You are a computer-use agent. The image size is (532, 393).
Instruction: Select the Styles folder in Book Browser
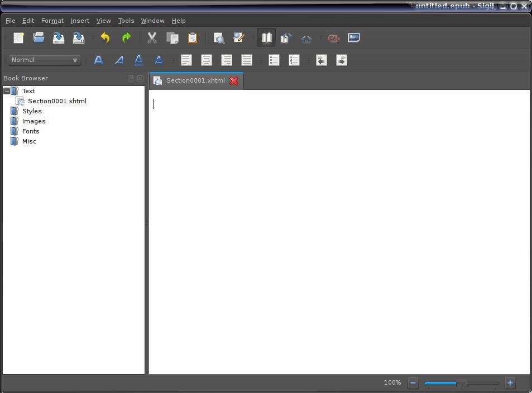click(32, 111)
